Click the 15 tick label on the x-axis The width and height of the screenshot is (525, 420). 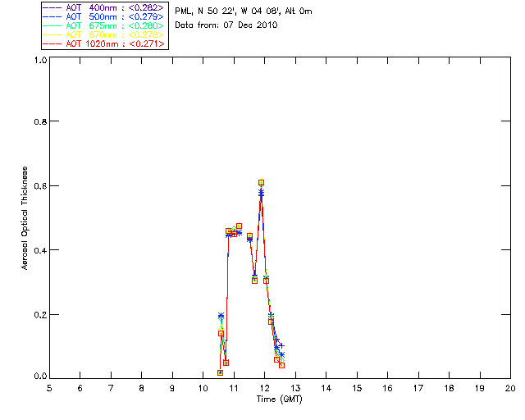point(357,388)
